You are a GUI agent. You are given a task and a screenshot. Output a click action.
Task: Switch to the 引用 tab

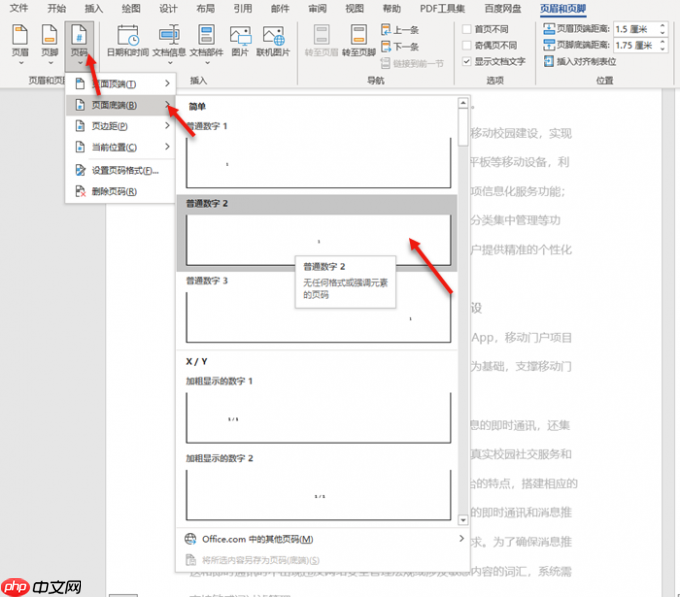(243, 8)
